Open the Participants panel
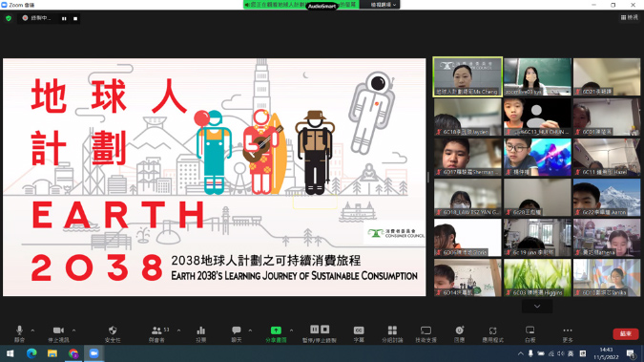The image size is (644, 362). 156,333
